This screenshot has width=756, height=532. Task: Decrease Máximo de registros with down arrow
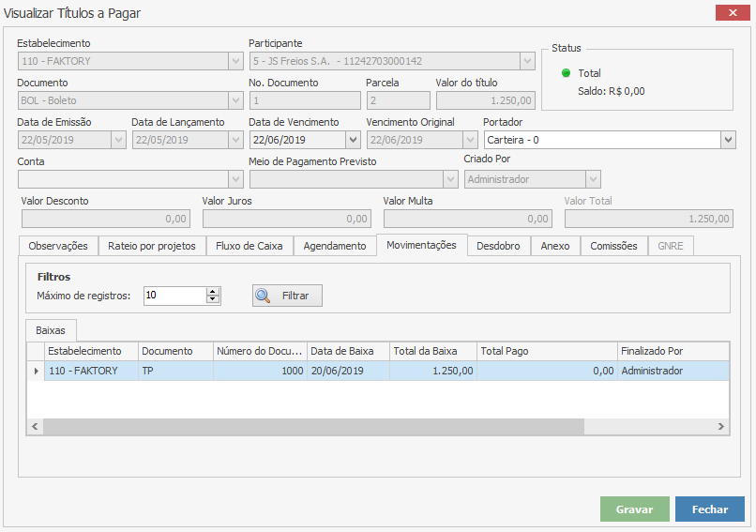click(x=213, y=300)
